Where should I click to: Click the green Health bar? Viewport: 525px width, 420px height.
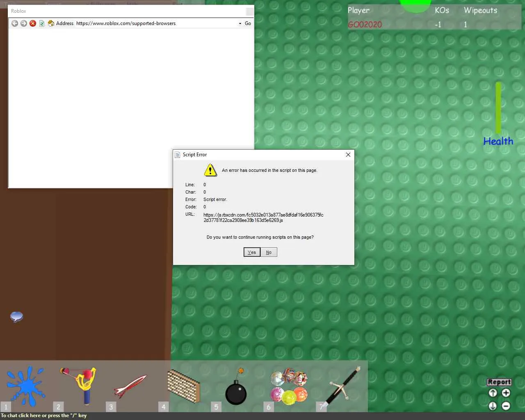tap(498, 107)
